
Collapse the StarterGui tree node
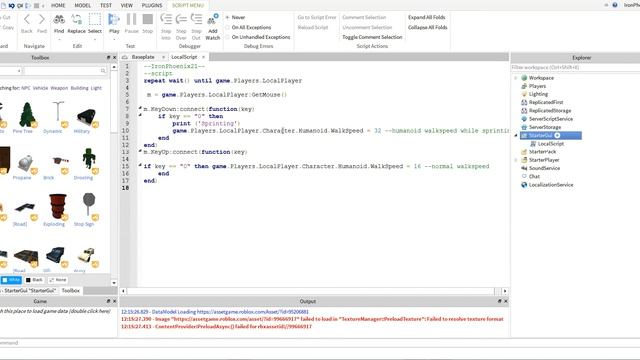pyautogui.click(x=516, y=136)
